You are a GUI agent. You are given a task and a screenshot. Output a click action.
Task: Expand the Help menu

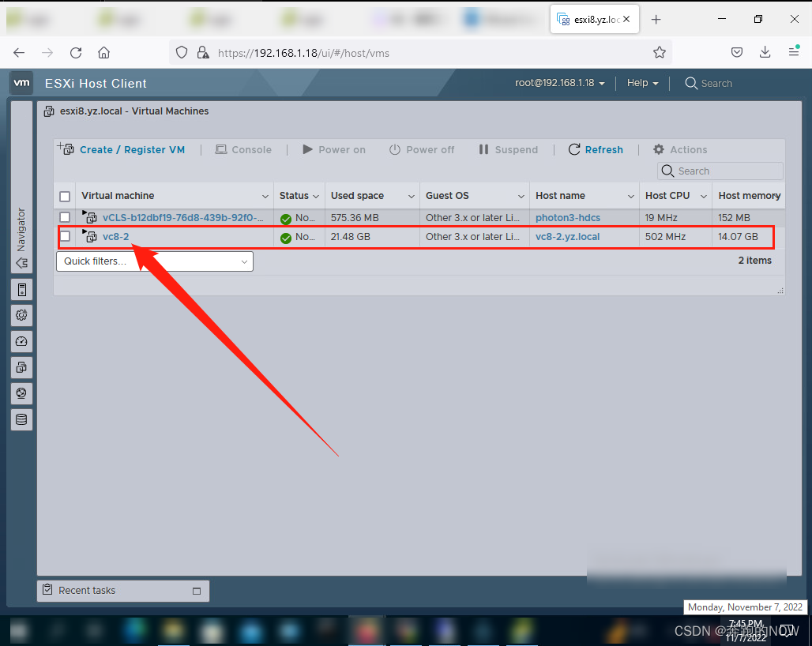[x=643, y=83]
